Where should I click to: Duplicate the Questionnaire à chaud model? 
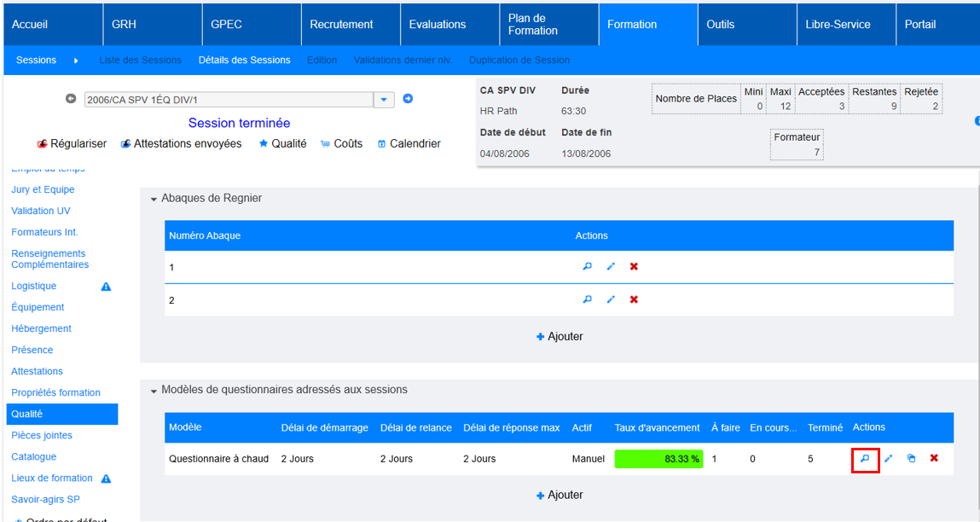[911, 459]
